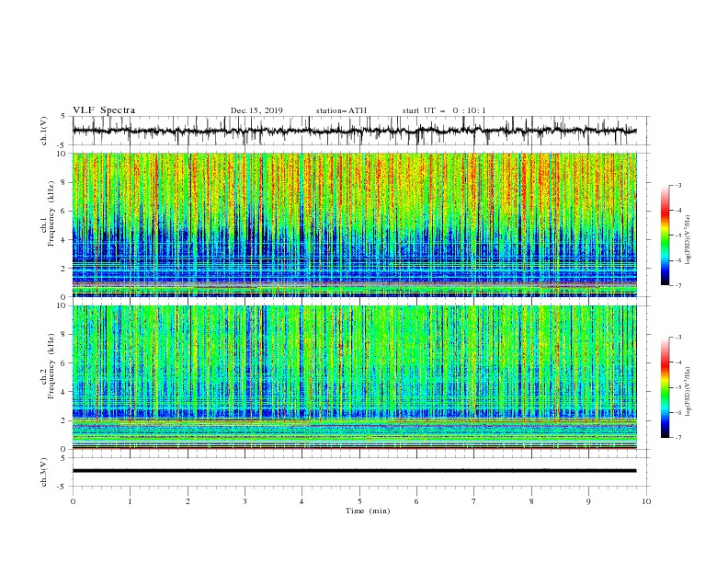Click the "-5" voltage tick on the ch.1 waveform axis
Viewport: 728px width, 563px height.
[63, 145]
